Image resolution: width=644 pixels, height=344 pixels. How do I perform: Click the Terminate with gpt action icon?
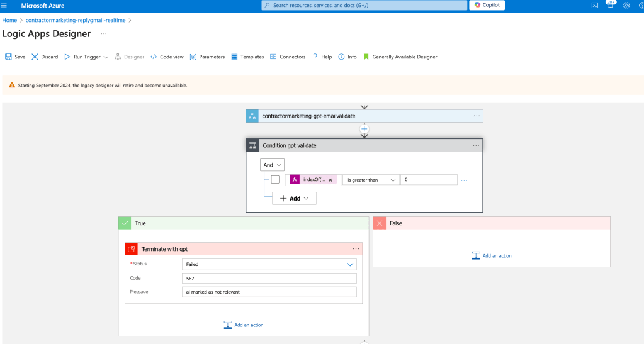pos(132,249)
